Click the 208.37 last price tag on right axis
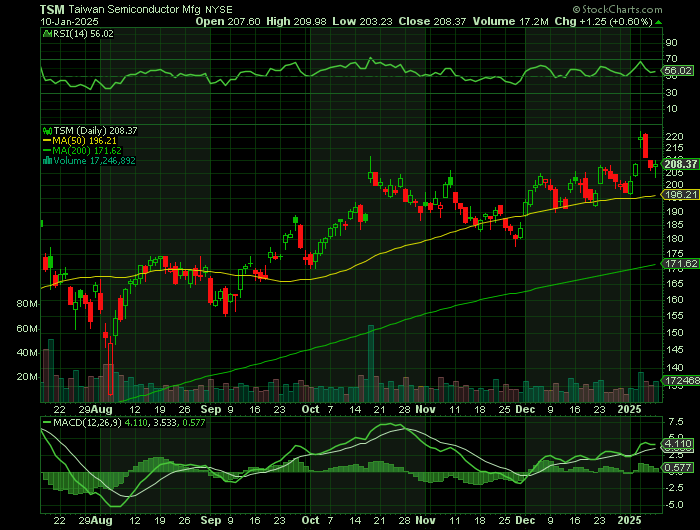Image resolution: width=700 pixels, height=530 pixels. click(x=680, y=164)
